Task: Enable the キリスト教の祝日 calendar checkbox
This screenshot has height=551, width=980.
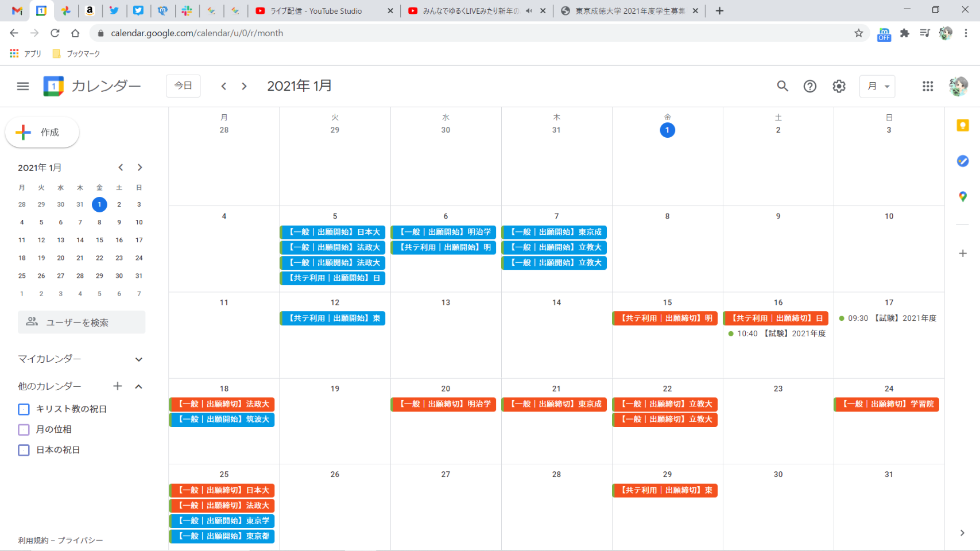Action: click(x=24, y=409)
